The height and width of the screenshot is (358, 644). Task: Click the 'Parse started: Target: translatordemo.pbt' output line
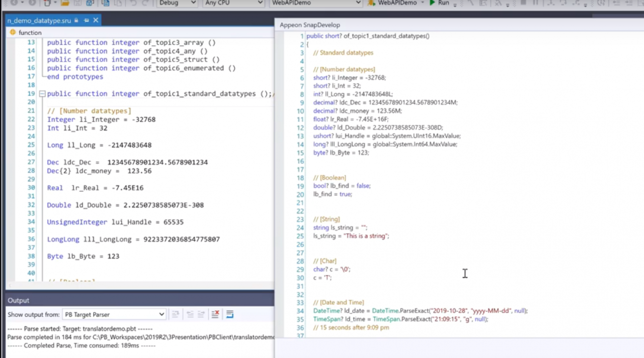coord(80,328)
